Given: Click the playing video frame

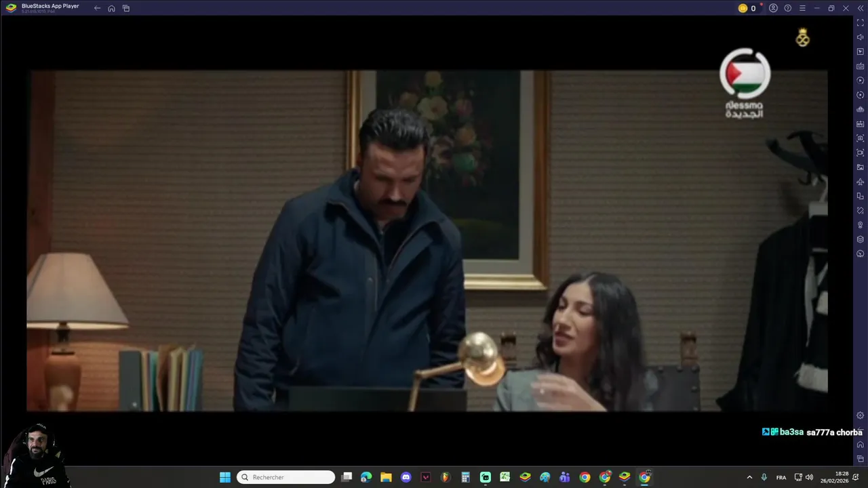Looking at the screenshot, I should click(x=427, y=241).
